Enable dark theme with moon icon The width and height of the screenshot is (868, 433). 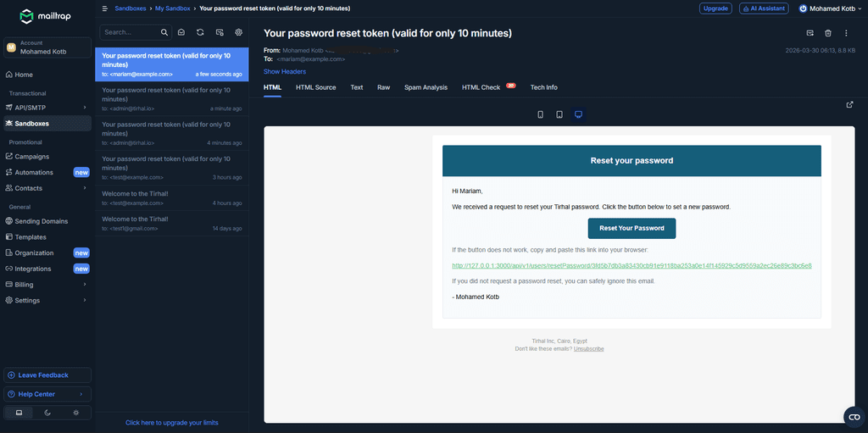click(47, 413)
